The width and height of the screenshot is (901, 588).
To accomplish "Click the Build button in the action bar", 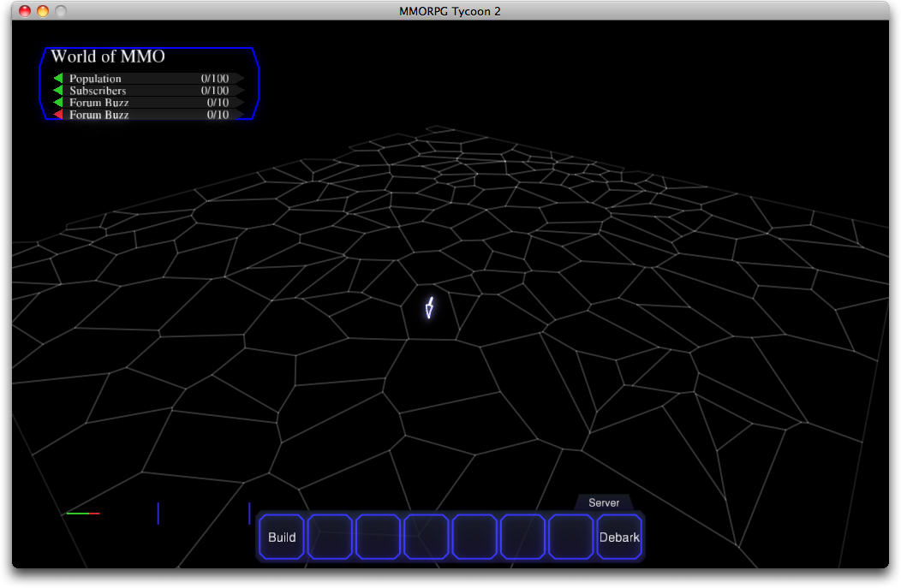I will click(x=282, y=537).
